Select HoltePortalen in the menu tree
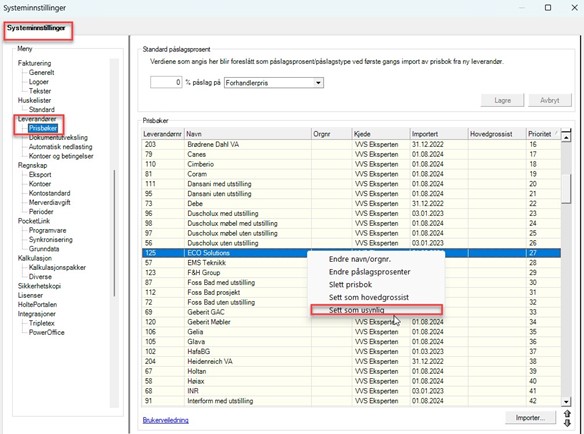584x434 pixels. coord(37,304)
